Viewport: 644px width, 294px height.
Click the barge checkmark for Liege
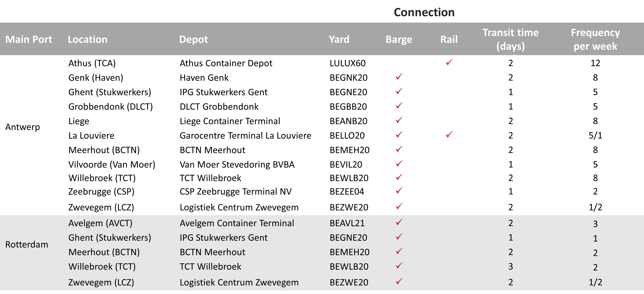399,120
